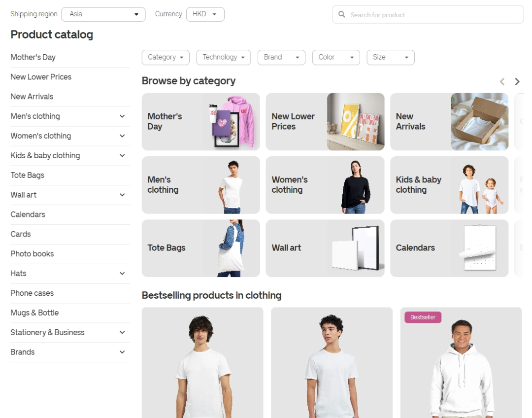The width and height of the screenshot is (532, 418).
Task: Expand the Hats sidebar section
Action: click(x=122, y=274)
